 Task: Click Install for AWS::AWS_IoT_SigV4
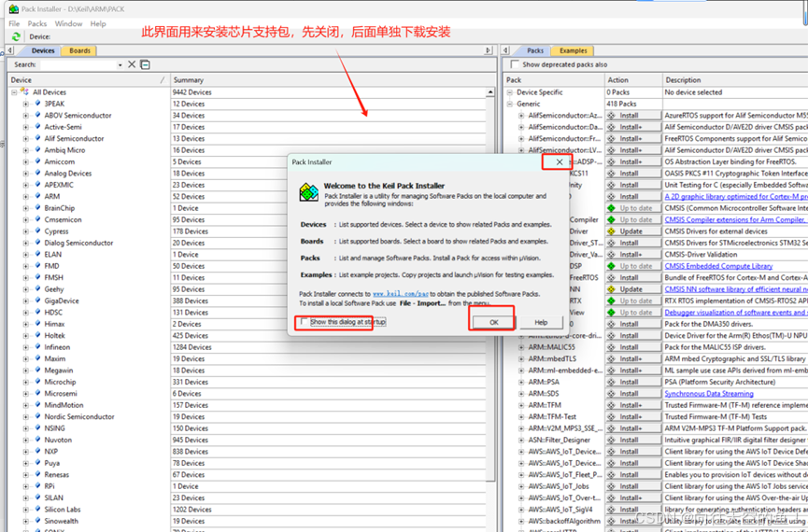tap(633, 510)
